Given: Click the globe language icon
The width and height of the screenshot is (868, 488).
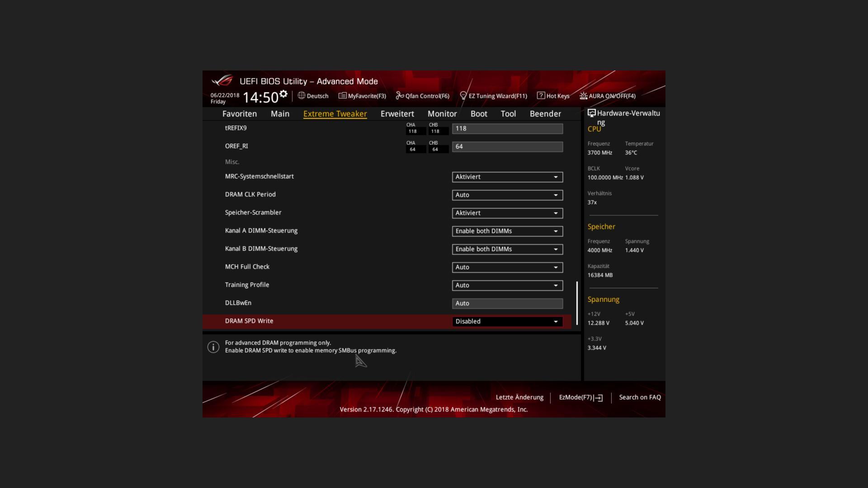Looking at the screenshot, I should 302,95.
